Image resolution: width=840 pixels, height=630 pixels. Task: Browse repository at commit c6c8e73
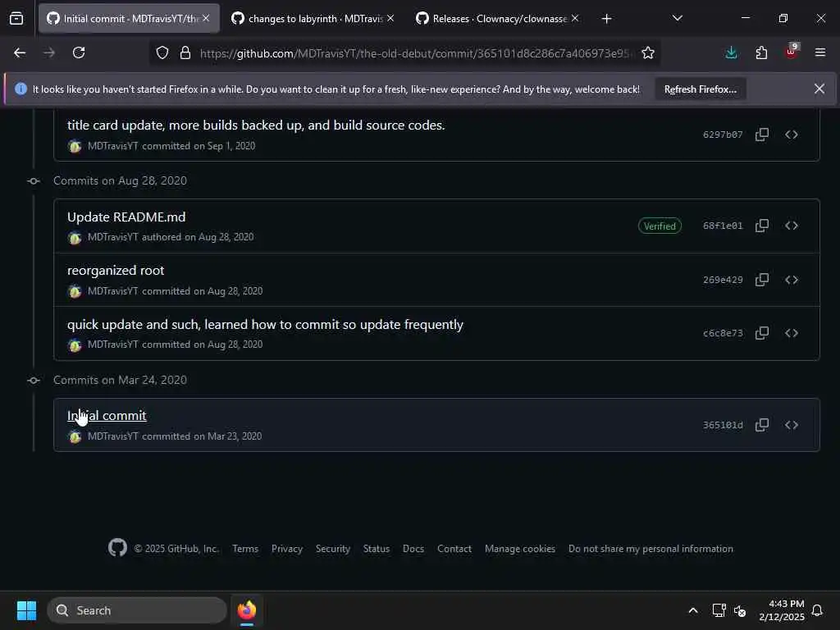point(792,333)
